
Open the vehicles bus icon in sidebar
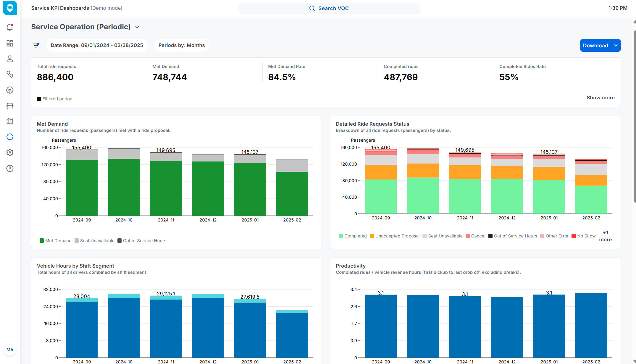coord(10,106)
